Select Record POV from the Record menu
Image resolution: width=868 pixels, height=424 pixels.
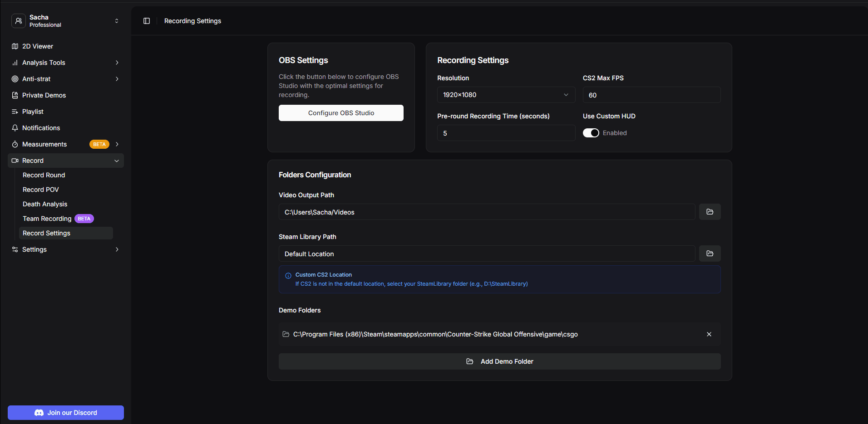40,190
